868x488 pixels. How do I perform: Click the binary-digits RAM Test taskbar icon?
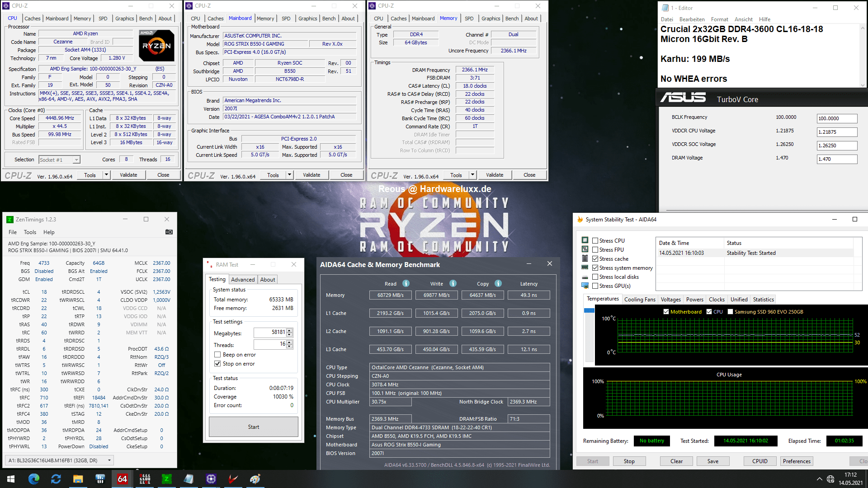(145, 479)
